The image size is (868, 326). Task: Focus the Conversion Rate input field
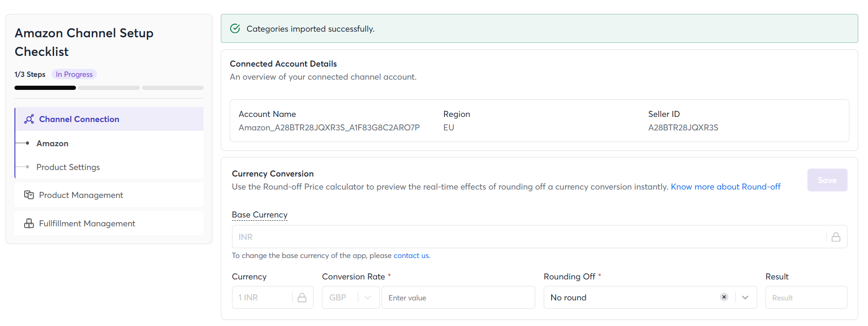(x=458, y=298)
